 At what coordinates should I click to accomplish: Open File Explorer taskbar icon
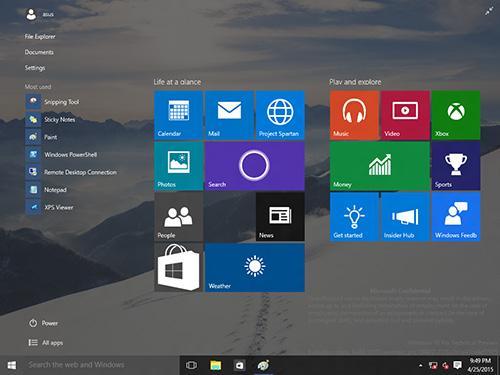pos(216,365)
